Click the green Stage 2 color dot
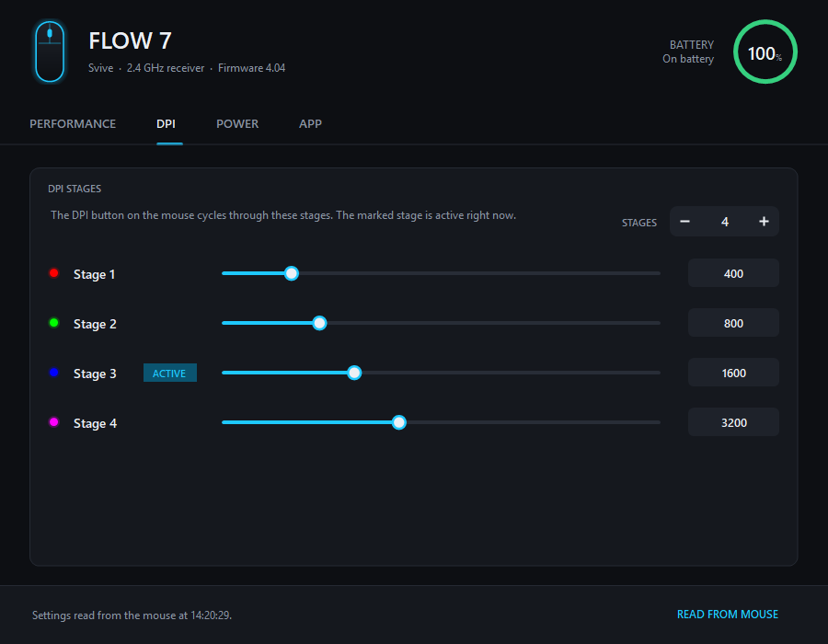 pos(54,323)
